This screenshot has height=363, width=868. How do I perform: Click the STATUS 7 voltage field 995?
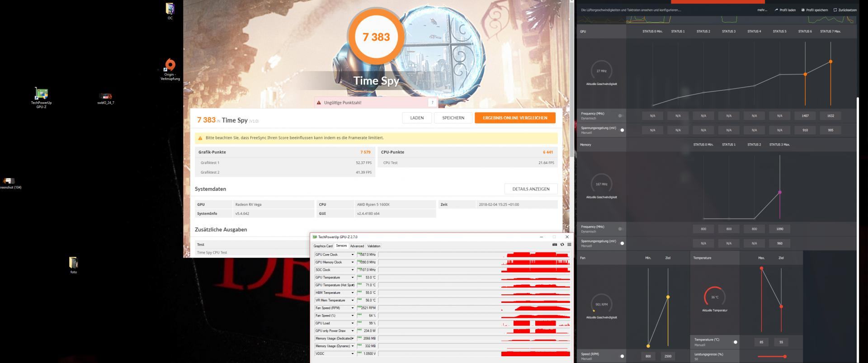(x=830, y=130)
